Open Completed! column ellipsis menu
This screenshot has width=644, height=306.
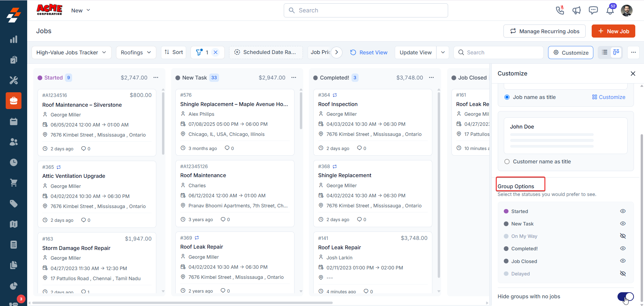pyautogui.click(x=431, y=78)
